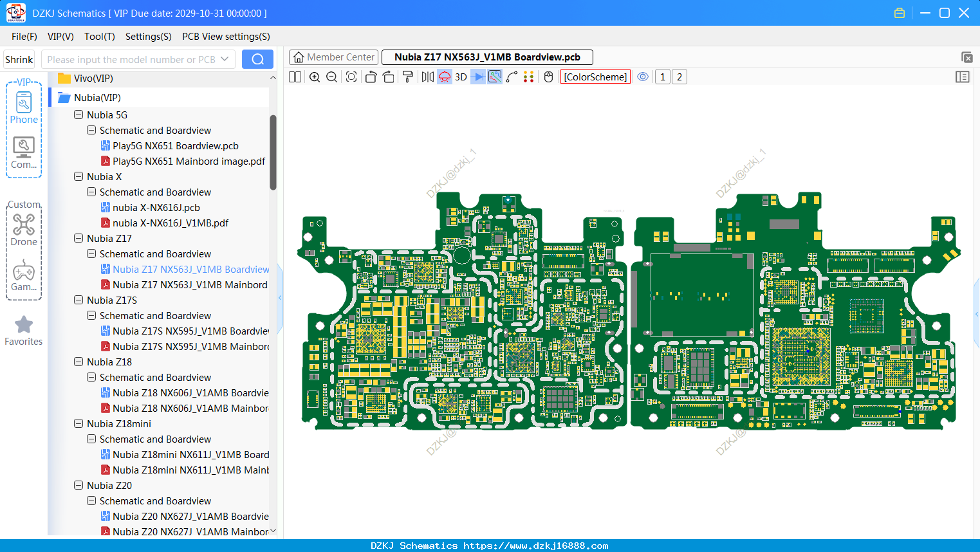980x552 pixels.
Task: Open Nubia Z17S NX595J_V1MB Boardview file
Action: [x=190, y=331]
